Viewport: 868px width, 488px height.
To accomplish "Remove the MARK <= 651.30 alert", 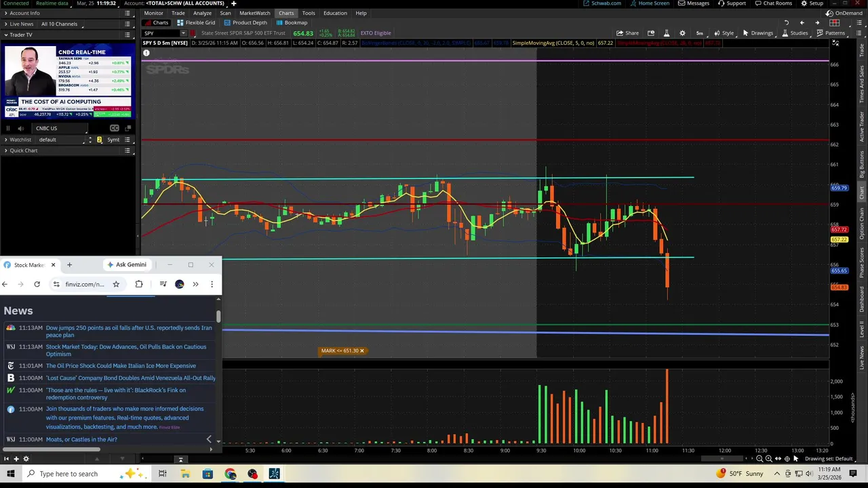I will pos(361,350).
